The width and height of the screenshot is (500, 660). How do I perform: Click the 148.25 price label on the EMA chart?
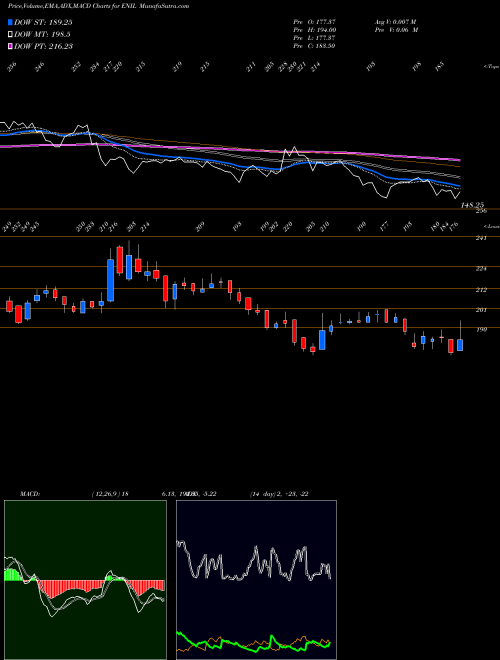point(473,205)
